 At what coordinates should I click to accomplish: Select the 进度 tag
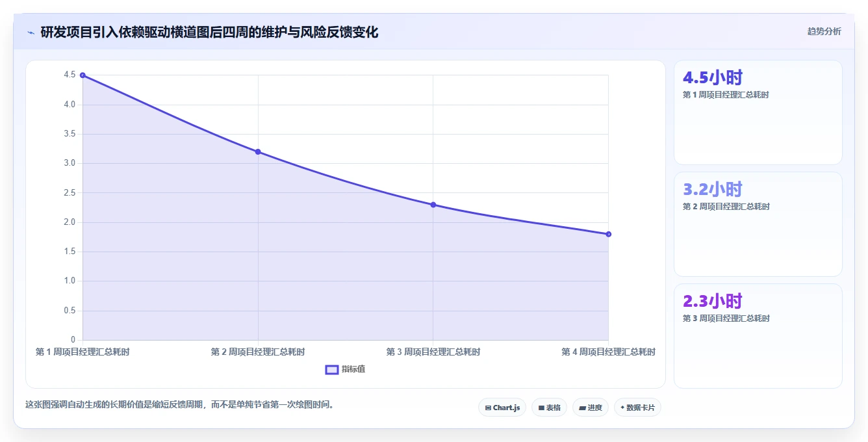pyautogui.click(x=591, y=408)
